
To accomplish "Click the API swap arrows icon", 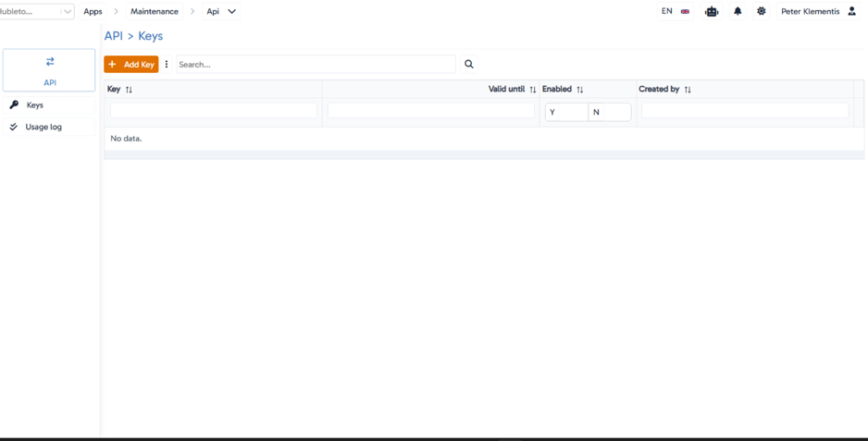I will coord(50,61).
